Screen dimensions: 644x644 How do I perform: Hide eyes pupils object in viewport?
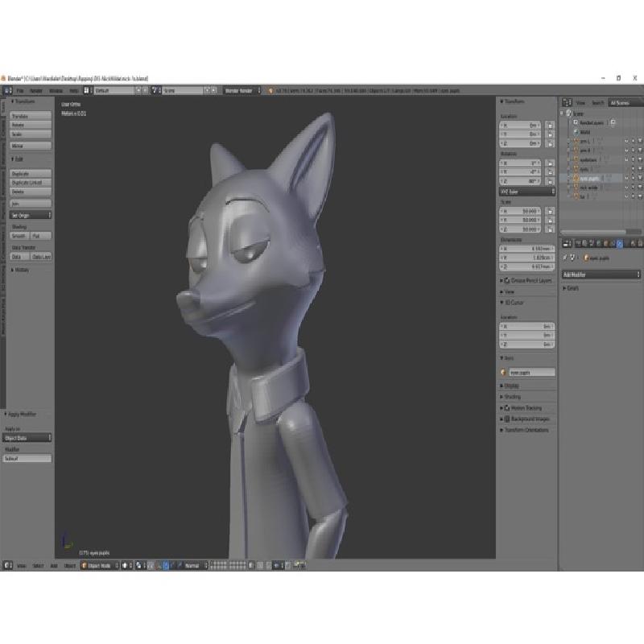626,178
